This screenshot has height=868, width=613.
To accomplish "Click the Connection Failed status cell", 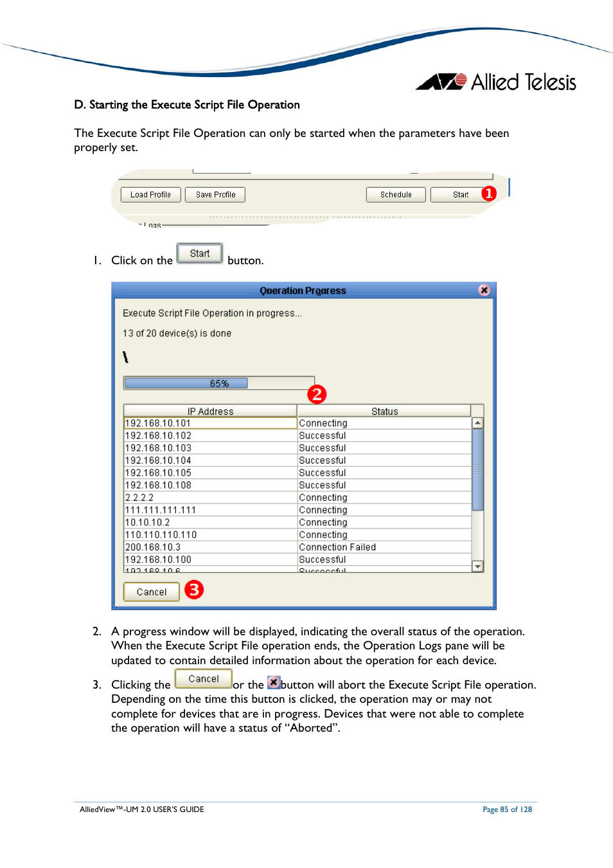I will click(x=384, y=547).
